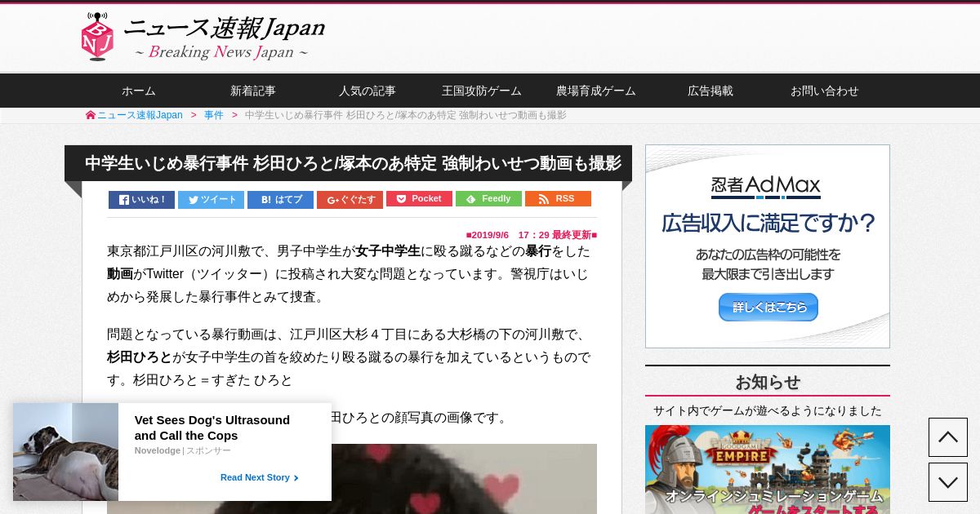Open the 新着記事 menu item
This screenshot has width=980, height=514.
(253, 91)
